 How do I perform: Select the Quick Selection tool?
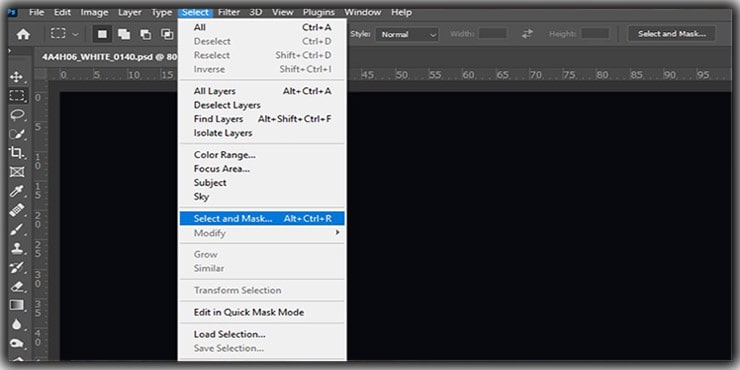tap(17, 134)
